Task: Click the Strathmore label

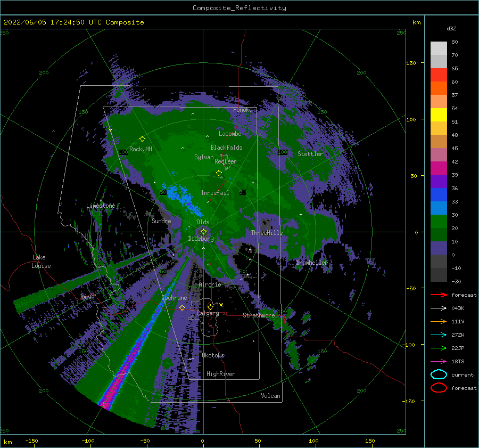Action: coord(259,315)
